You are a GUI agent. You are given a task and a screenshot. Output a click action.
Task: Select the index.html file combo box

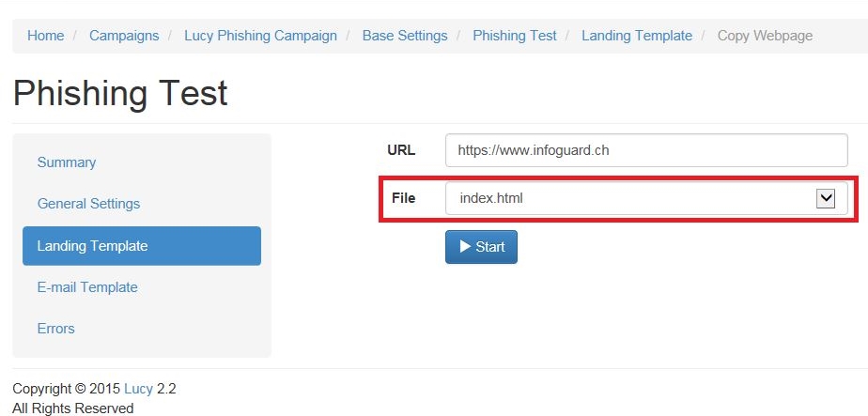[646, 198]
